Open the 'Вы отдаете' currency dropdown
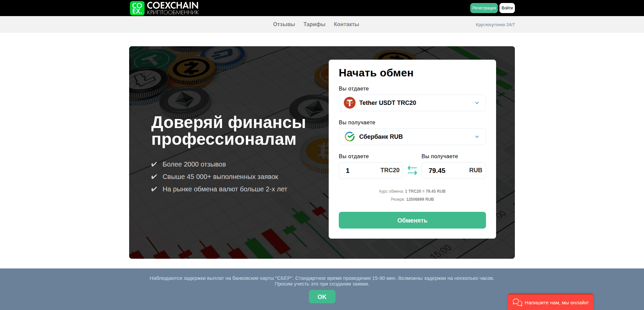Viewport: 644px width, 310px height. (x=412, y=103)
